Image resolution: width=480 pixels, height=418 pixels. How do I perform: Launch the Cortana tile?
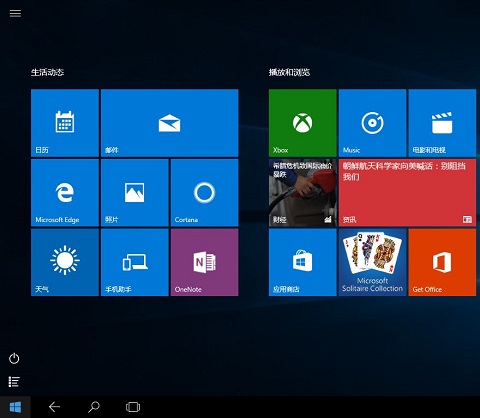204,193
